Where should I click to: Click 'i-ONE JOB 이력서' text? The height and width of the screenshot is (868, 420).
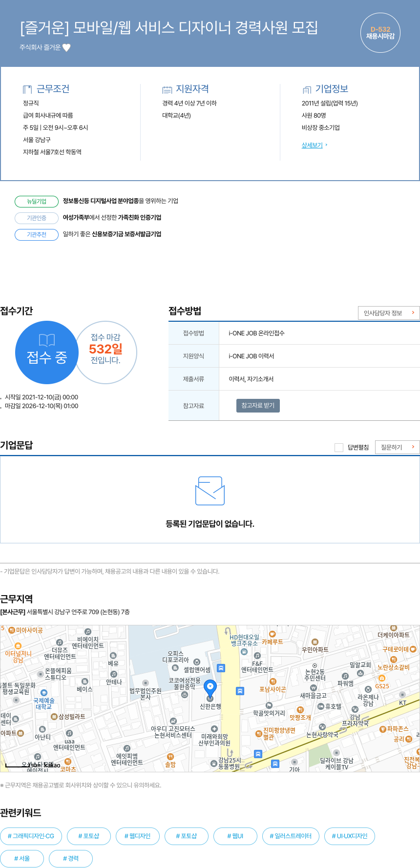pyautogui.click(x=251, y=356)
